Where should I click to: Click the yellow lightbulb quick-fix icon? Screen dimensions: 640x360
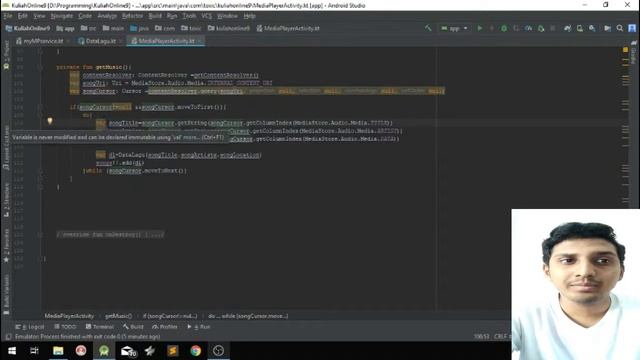pyautogui.click(x=50, y=121)
